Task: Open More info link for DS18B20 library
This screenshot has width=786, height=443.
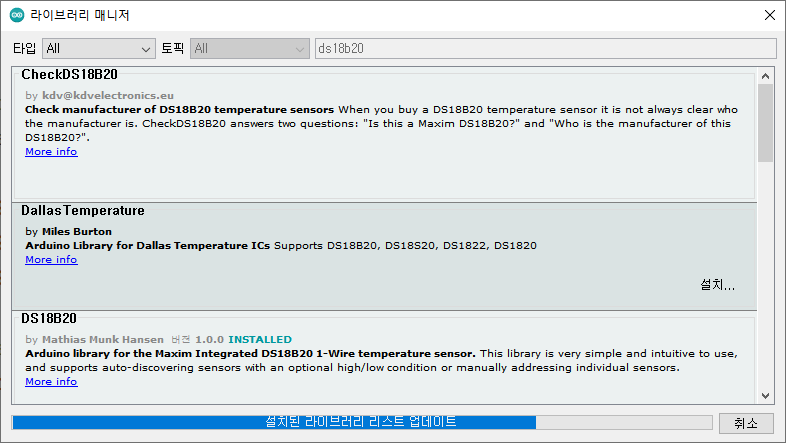Action: tap(51, 381)
